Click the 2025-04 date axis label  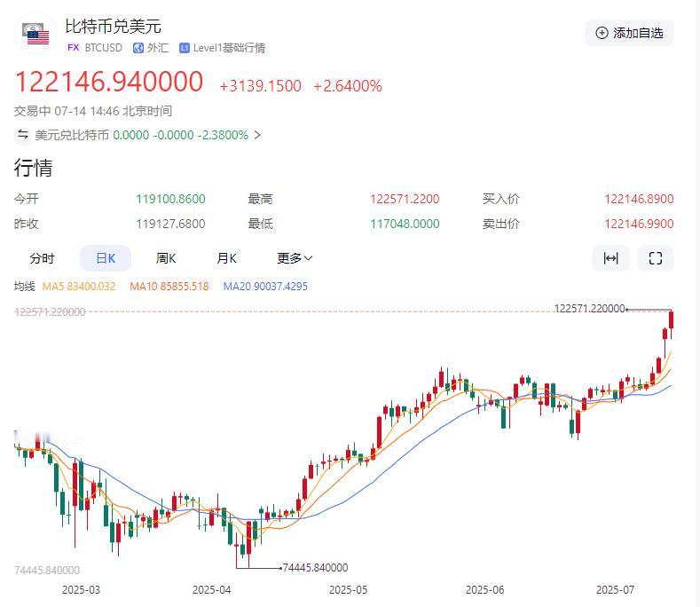point(212,590)
